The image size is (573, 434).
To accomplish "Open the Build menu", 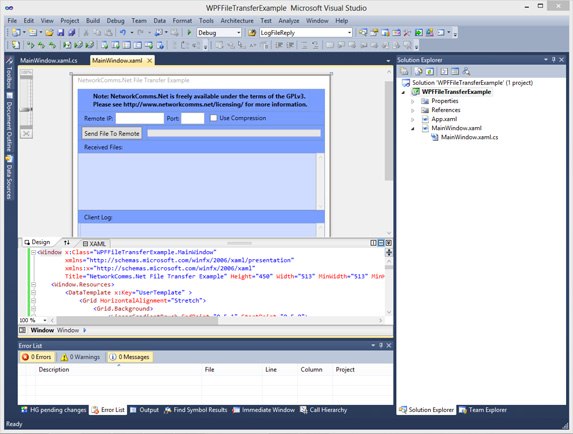I will click(93, 21).
